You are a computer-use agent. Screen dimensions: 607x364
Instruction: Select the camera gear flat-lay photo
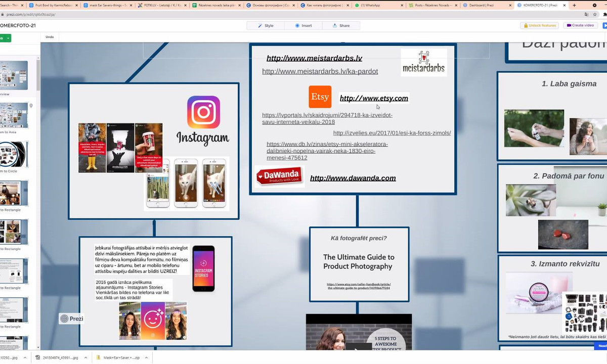585,312
